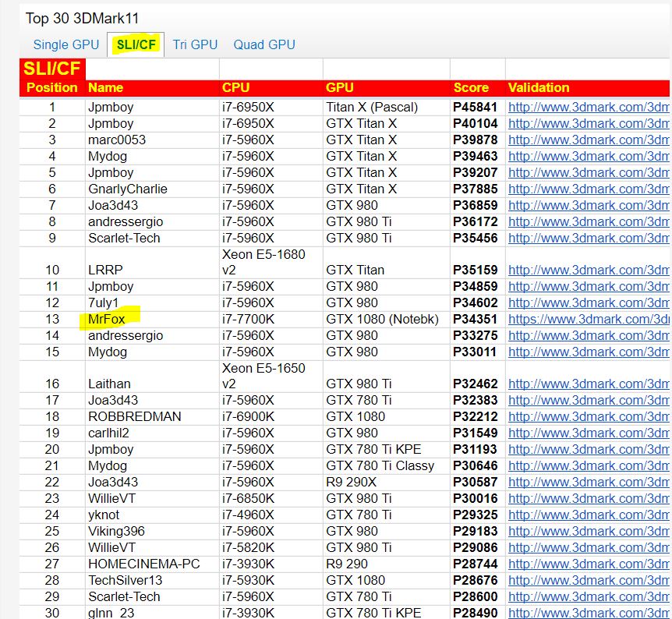Screen dimensions: 672x619
Task: Select the P39878 score cell
Action: (x=477, y=140)
